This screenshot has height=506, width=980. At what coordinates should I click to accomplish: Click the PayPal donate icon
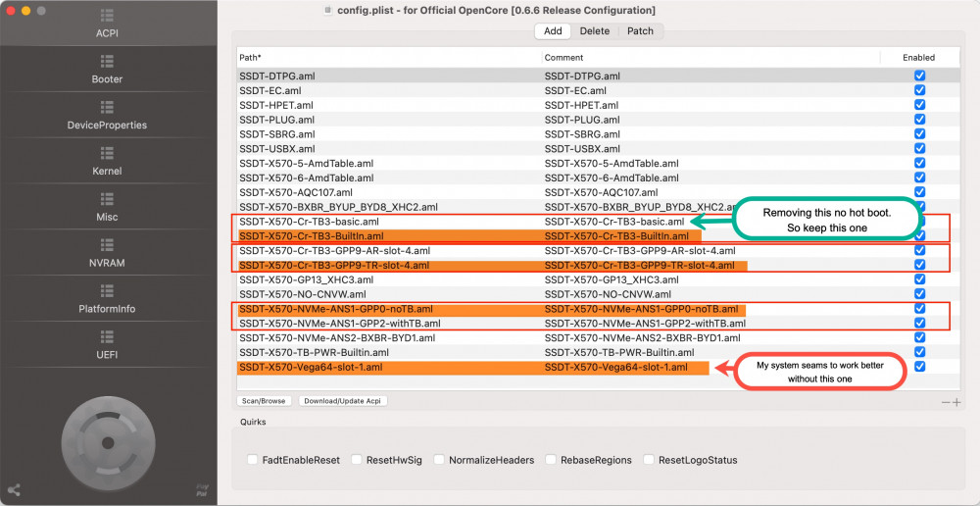pos(201,490)
